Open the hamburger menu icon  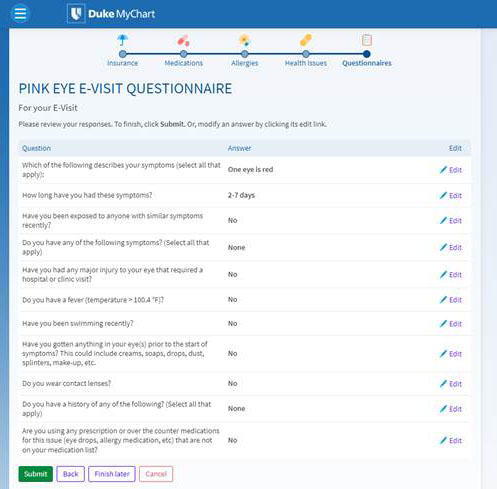coord(20,14)
